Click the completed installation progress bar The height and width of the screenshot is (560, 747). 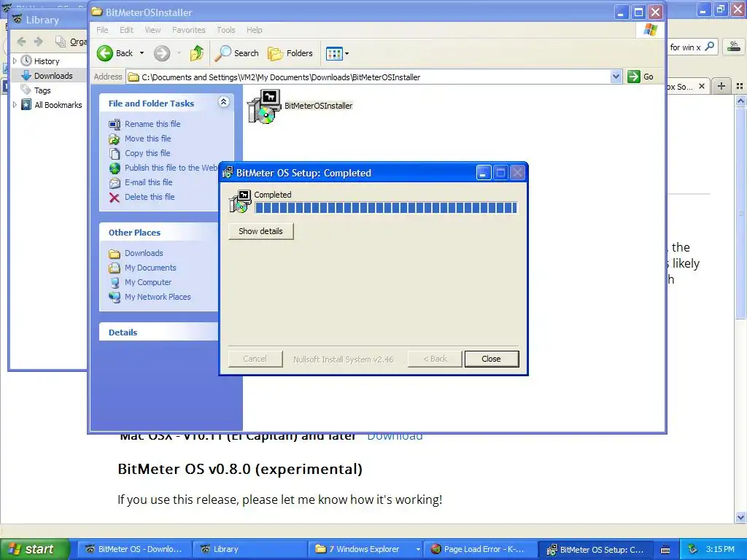[386, 208]
